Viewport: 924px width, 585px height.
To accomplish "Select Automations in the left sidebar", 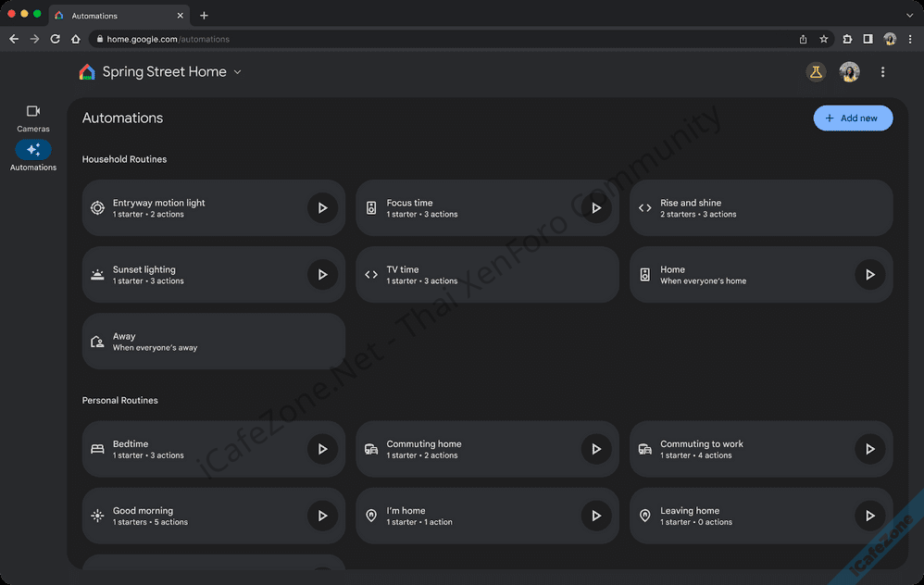I will coord(33,156).
